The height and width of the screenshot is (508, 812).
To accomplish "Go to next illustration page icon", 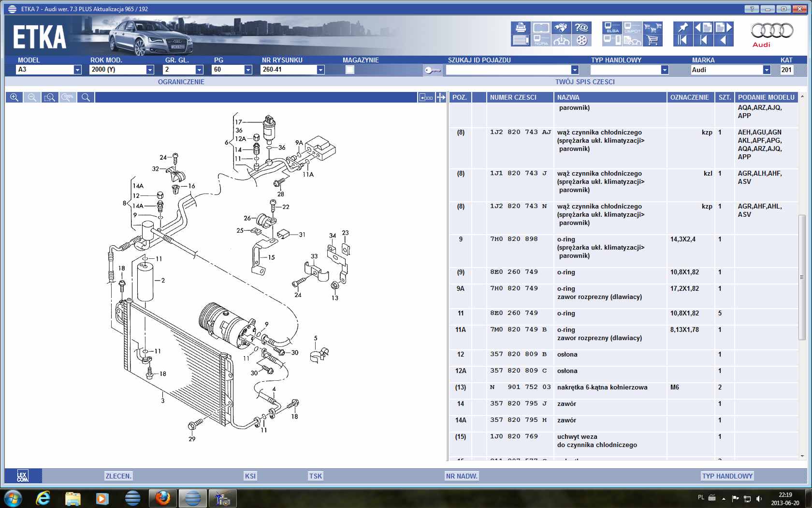I will pyautogui.click(x=724, y=28).
